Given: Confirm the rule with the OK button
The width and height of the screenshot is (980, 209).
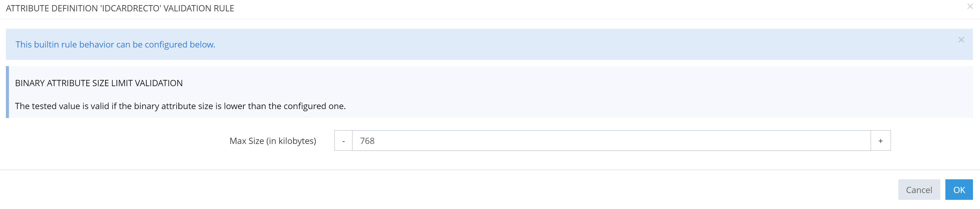Looking at the screenshot, I should pos(959,190).
